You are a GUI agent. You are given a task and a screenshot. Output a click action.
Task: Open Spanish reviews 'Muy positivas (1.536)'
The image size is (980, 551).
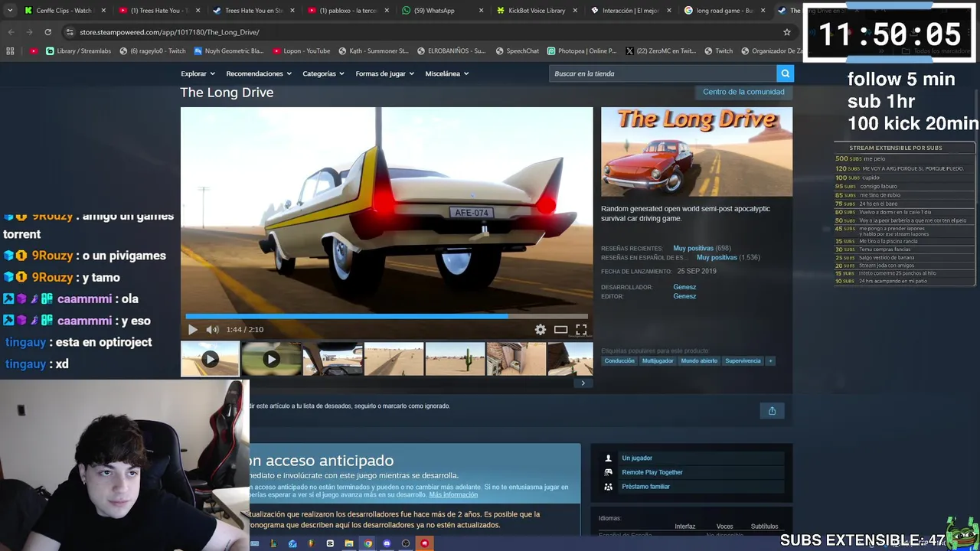pyautogui.click(x=728, y=258)
